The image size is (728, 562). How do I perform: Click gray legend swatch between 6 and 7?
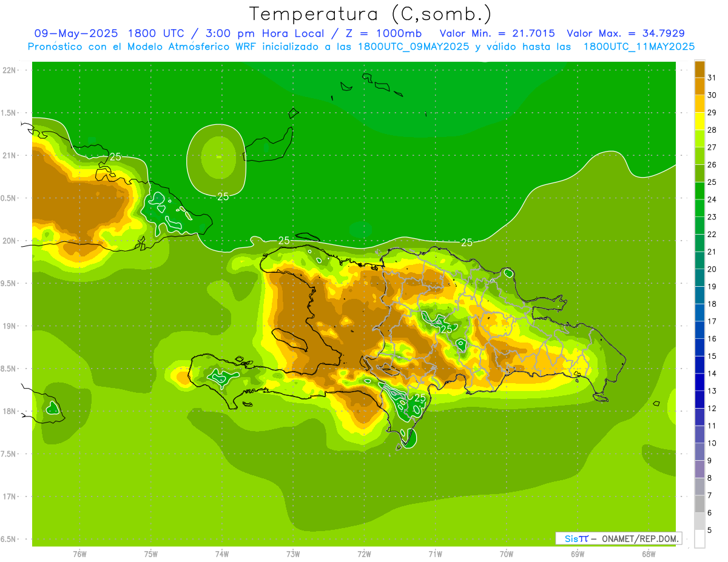[x=699, y=504]
